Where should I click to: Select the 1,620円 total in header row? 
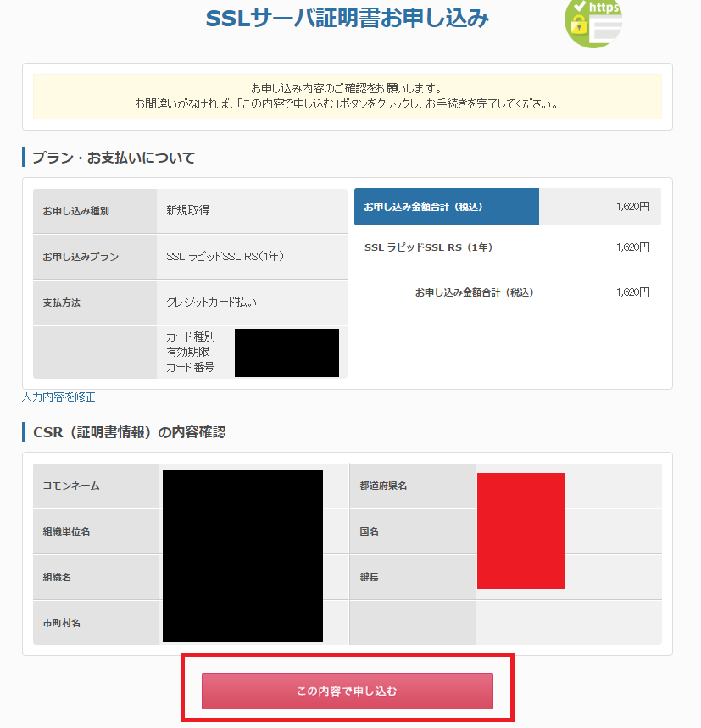[632, 207]
